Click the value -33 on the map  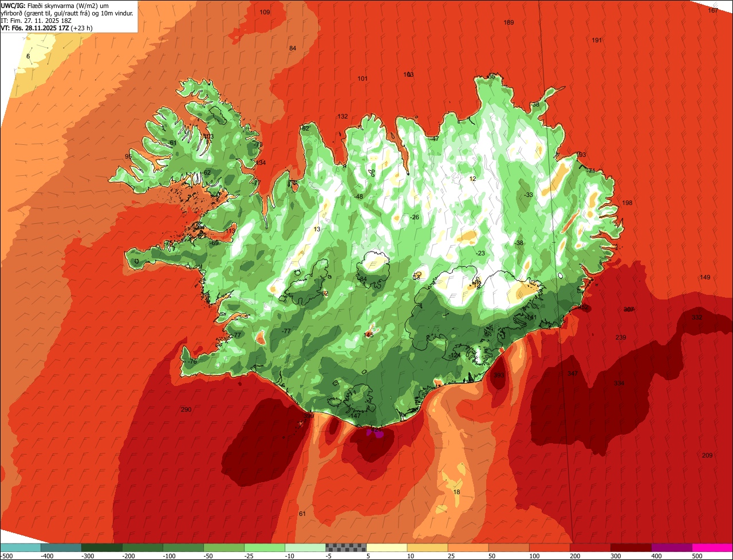[x=529, y=195]
